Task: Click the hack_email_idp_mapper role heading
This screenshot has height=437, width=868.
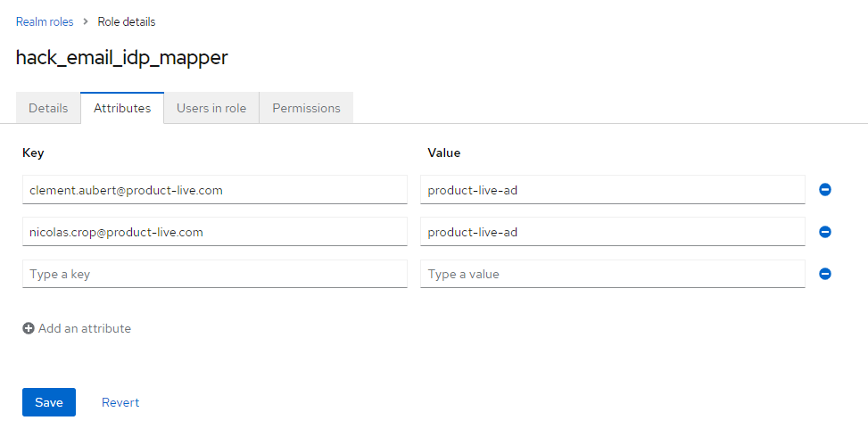Action: (x=122, y=58)
